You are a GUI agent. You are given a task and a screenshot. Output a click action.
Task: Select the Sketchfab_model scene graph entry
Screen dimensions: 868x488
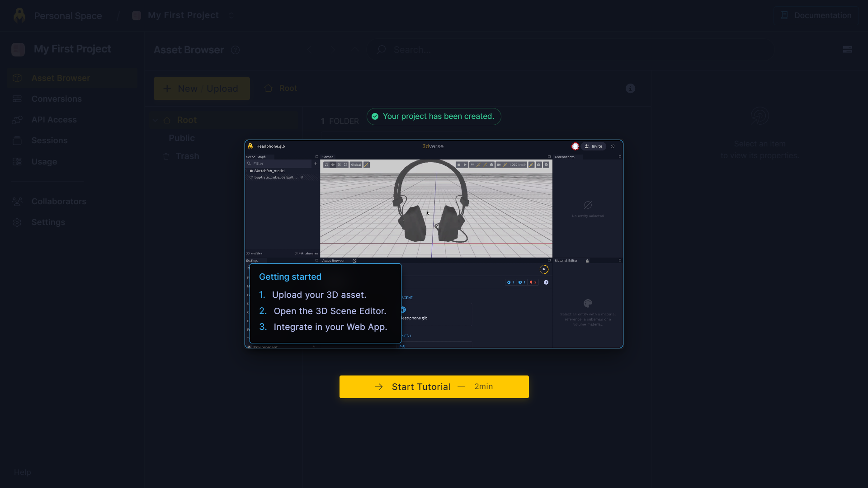point(269,171)
